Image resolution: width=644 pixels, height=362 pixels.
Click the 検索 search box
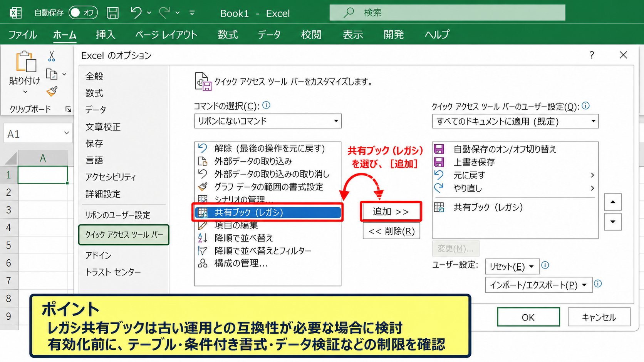tap(447, 13)
